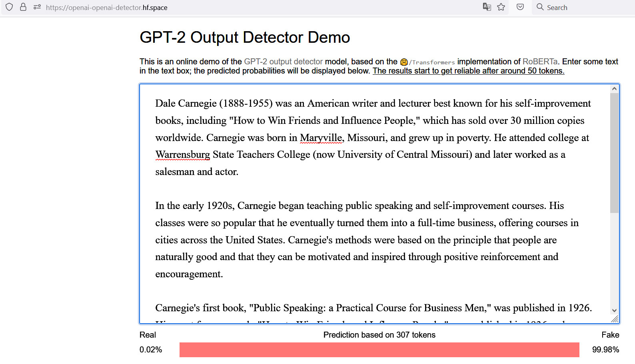635x364 pixels.
Task: Click 'Prediction based on 307 tokens' text
Action: point(379,335)
